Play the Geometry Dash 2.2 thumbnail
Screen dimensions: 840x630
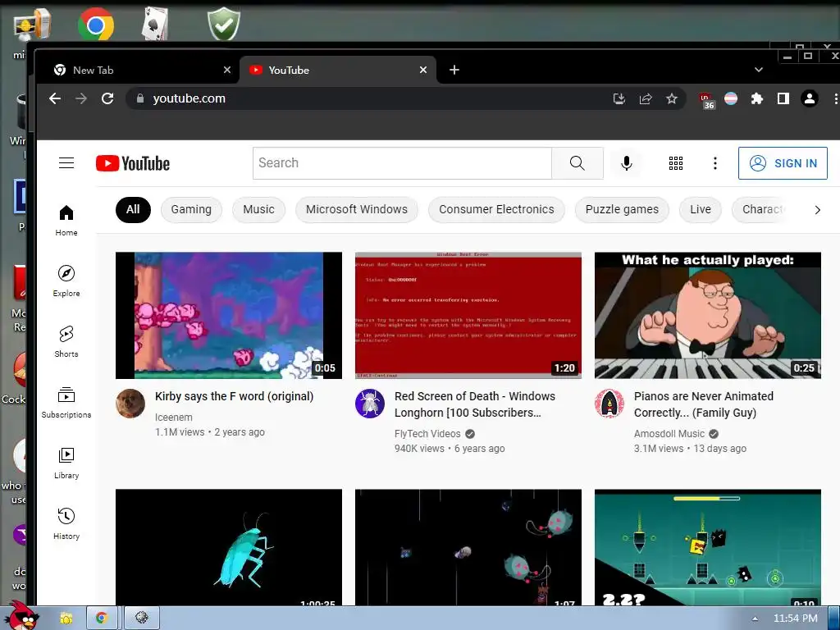pos(708,547)
